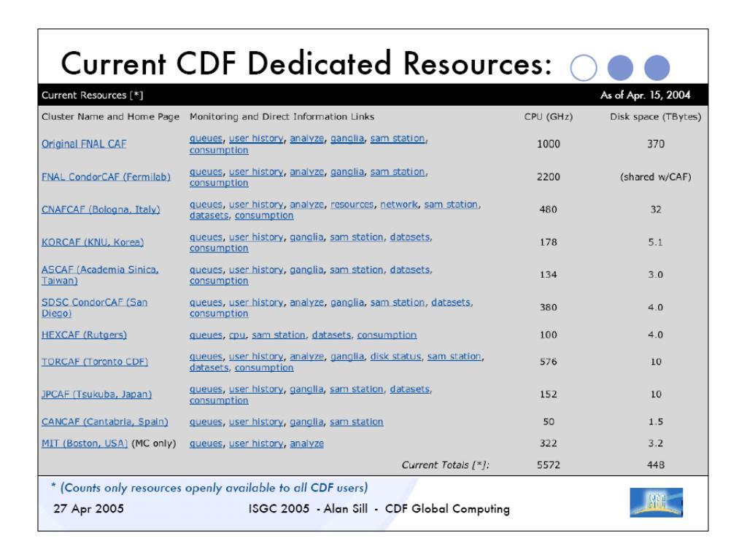Open CANCAF (Cantabria, Spain) cluster link
Screen dimensions: 747x560
(105, 422)
